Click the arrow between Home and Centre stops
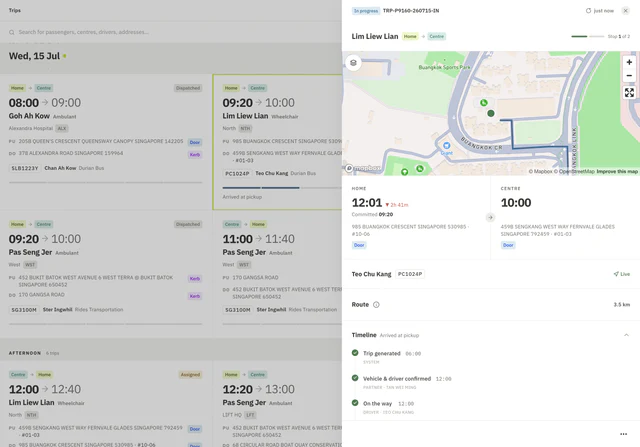Viewport: 640px width, 447px height. point(490,218)
